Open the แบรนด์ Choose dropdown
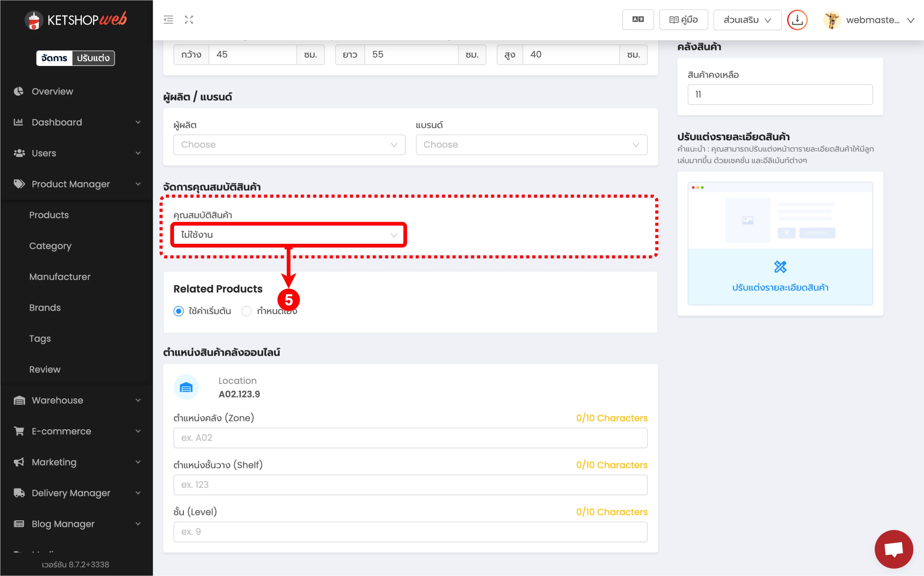 pos(531,145)
